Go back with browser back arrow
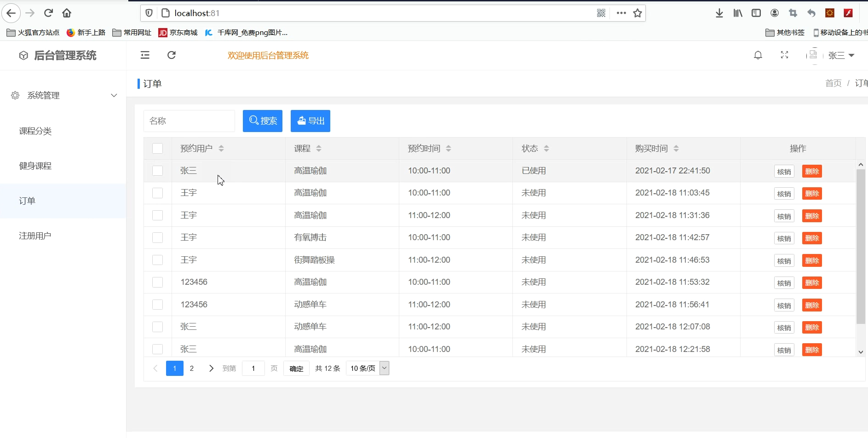Image resolution: width=868 pixels, height=438 pixels. (x=11, y=13)
